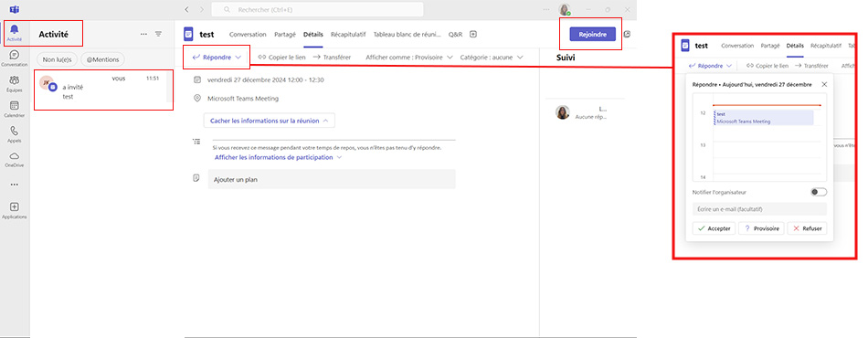The height and width of the screenshot is (338, 868).
Task: Click the icon right of the Rejoindre button
Action: pyautogui.click(x=627, y=35)
